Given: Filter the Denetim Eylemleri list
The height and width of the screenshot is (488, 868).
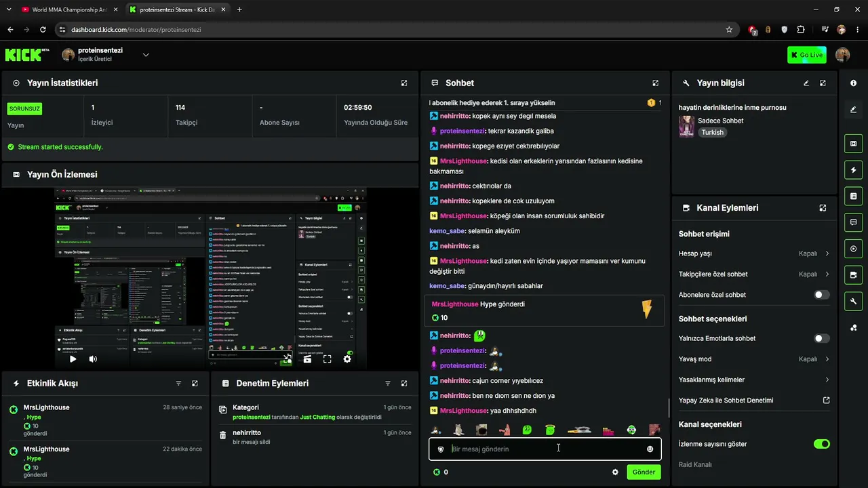Looking at the screenshot, I should [388, 384].
